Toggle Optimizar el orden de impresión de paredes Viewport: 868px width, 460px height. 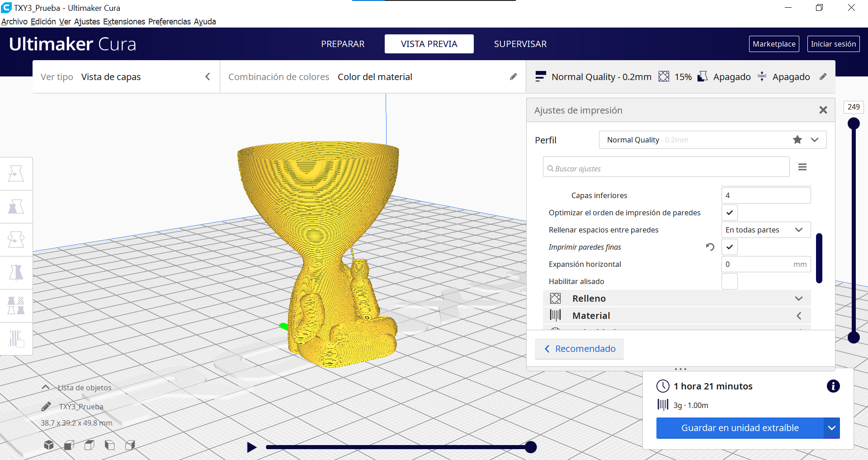click(730, 213)
